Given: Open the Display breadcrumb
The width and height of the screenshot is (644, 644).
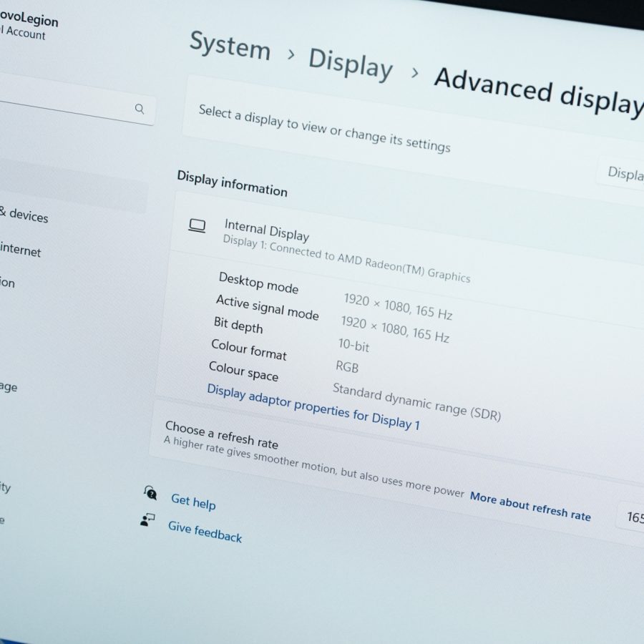Looking at the screenshot, I should 351,64.
